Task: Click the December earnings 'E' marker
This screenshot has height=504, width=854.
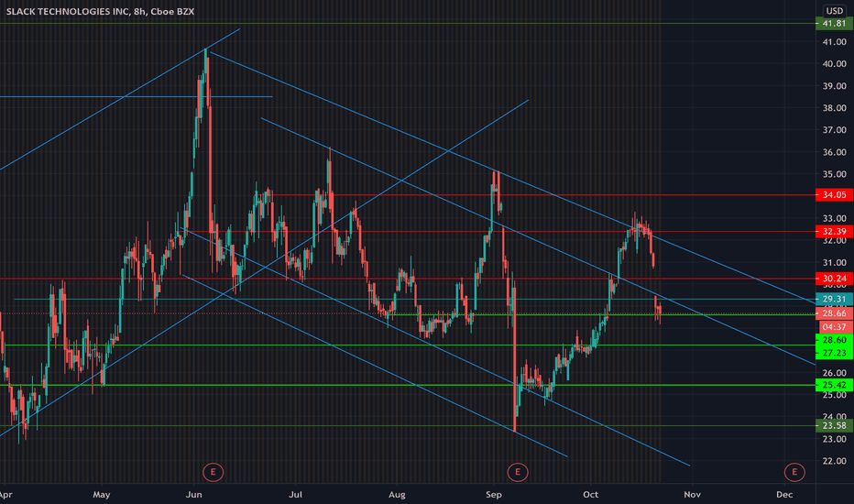Action: click(794, 472)
